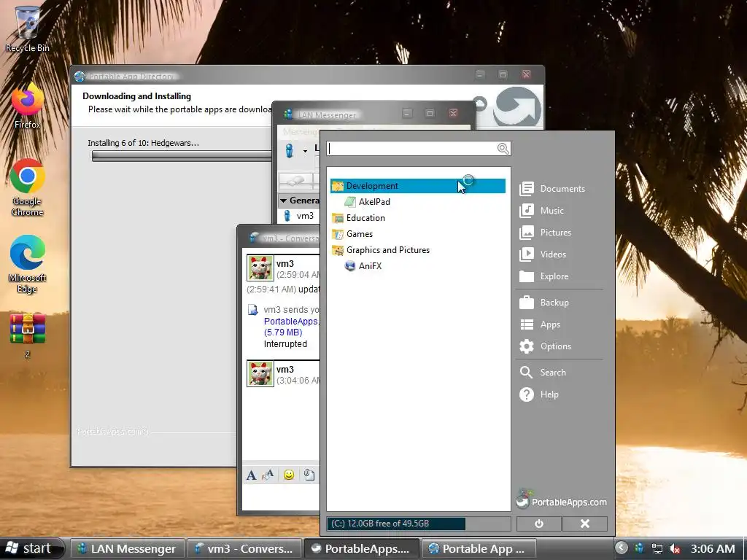Open the font button in conversation window
Image resolution: width=747 pixels, height=560 pixels.
click(251, 475)
